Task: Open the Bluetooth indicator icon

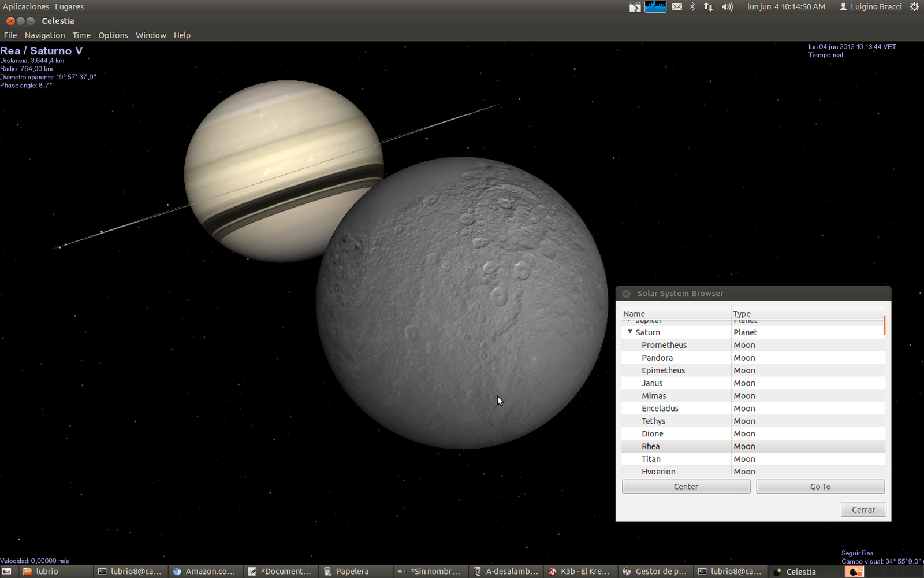Action: [x=692, y=6]
